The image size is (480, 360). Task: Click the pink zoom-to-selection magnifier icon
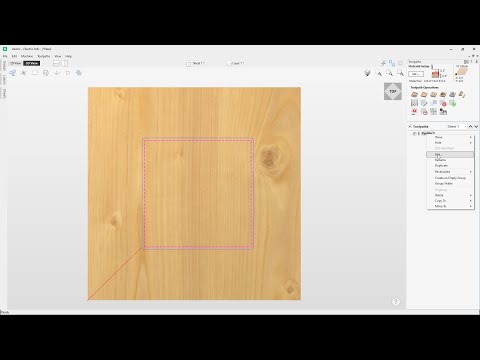400,73
